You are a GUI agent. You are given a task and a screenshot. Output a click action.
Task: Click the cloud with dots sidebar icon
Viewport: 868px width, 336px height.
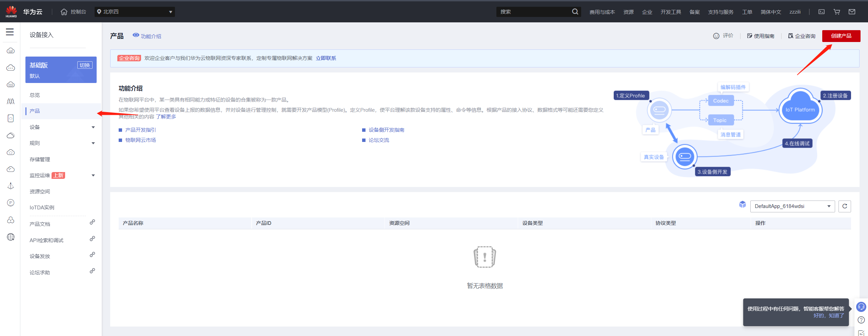[x=11, y=67]
